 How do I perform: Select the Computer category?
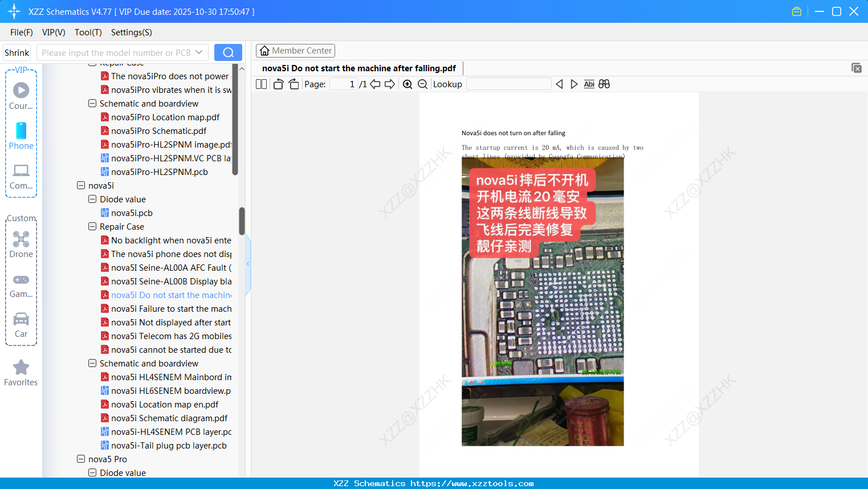[21, 176]
